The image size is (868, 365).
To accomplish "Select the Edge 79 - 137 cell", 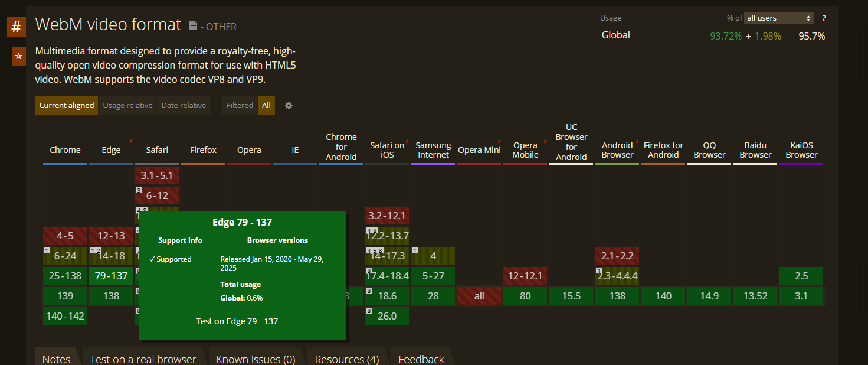I will tap(111, 276).
